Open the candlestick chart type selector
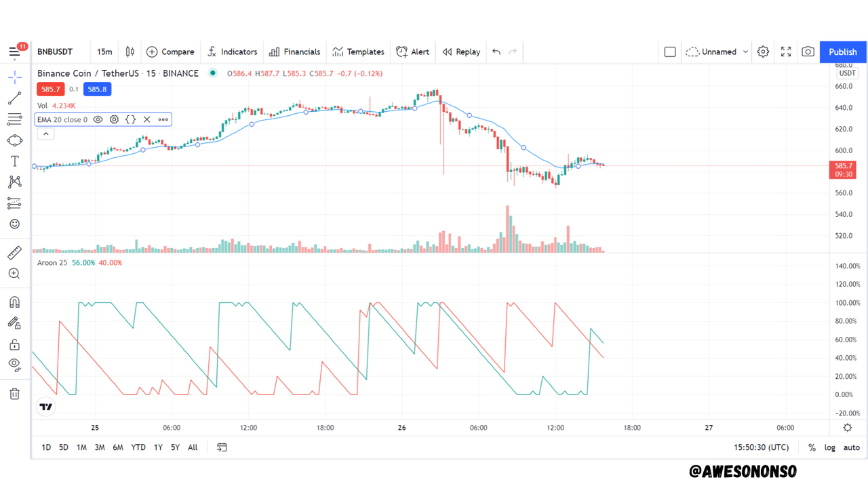868x488 pixels. tap(130, 52)
